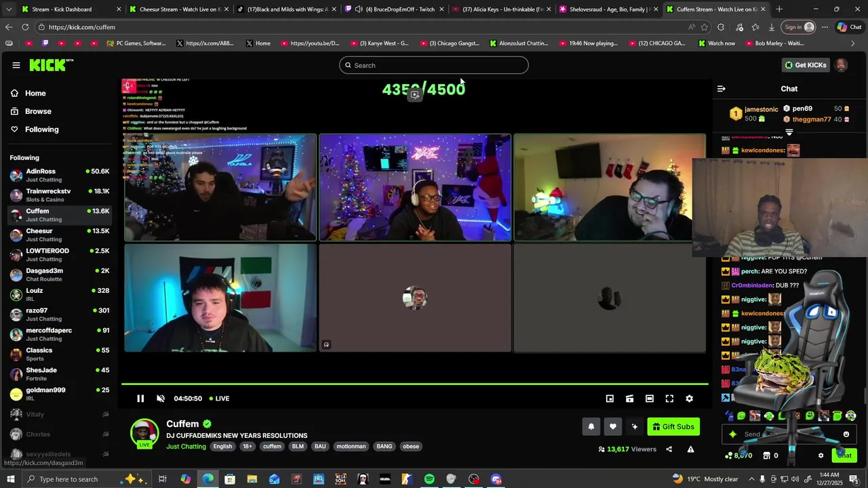Expand bookmarks bar overflow chevron
868x488 pixels.
[x=852, y=43]
